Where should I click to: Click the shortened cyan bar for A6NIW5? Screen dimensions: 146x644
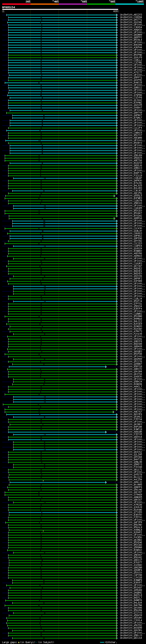[x=57, y=432]
